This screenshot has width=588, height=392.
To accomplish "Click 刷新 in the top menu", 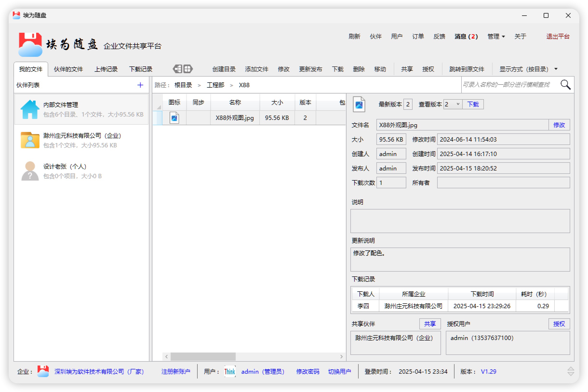I will pos(354,37).
